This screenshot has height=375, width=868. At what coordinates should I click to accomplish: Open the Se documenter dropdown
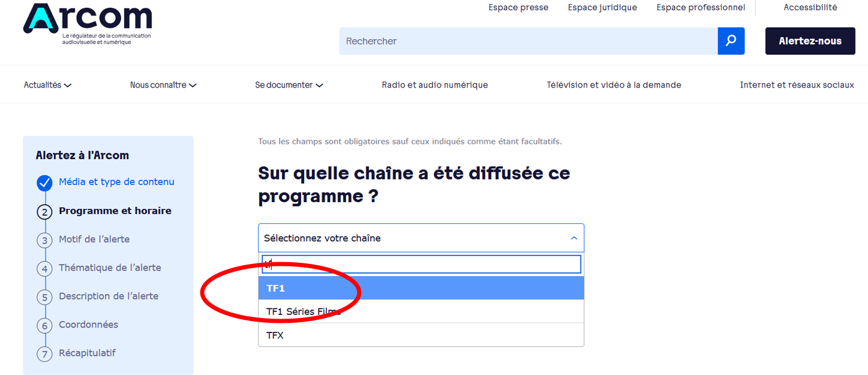[x=289, y=85]
